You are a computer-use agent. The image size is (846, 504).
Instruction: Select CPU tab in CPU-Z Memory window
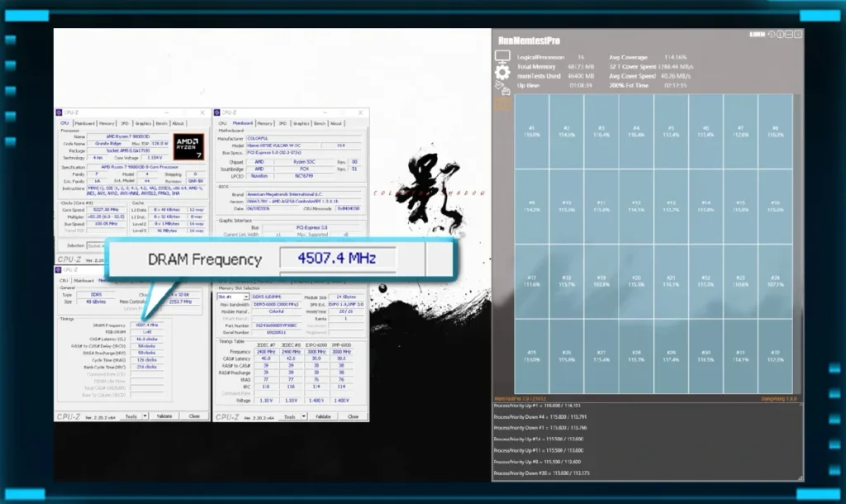[64, 281]
